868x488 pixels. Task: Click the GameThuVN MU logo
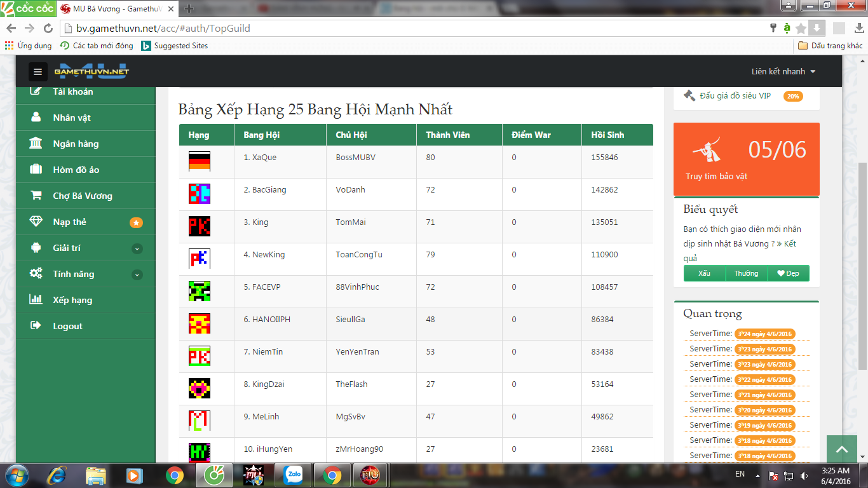[x=92, y=71]
